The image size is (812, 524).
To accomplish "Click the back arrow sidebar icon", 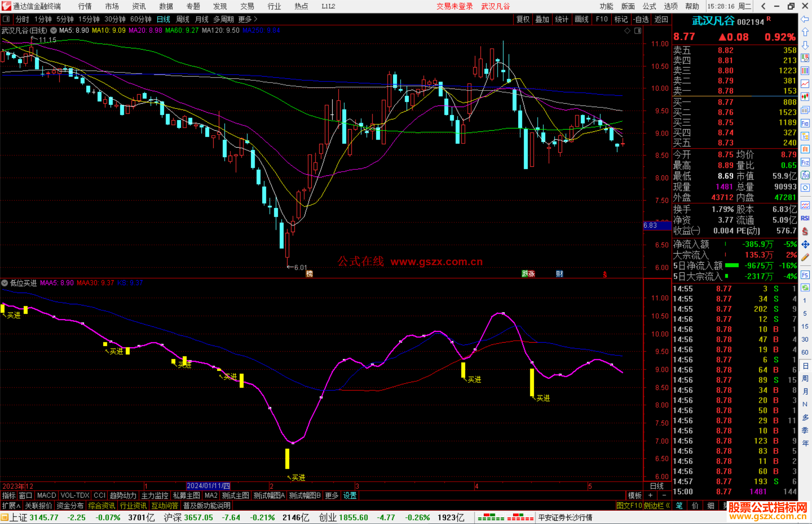I will tap(805, 19).
